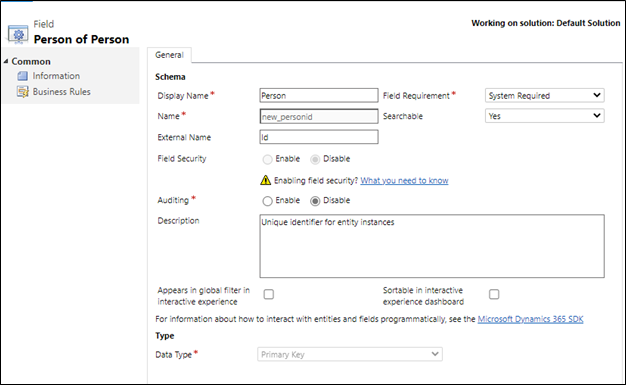The width and height of the screenshot is (626, 385).
Task: Open Business Rules in the Common list
Action: [61, 92]
